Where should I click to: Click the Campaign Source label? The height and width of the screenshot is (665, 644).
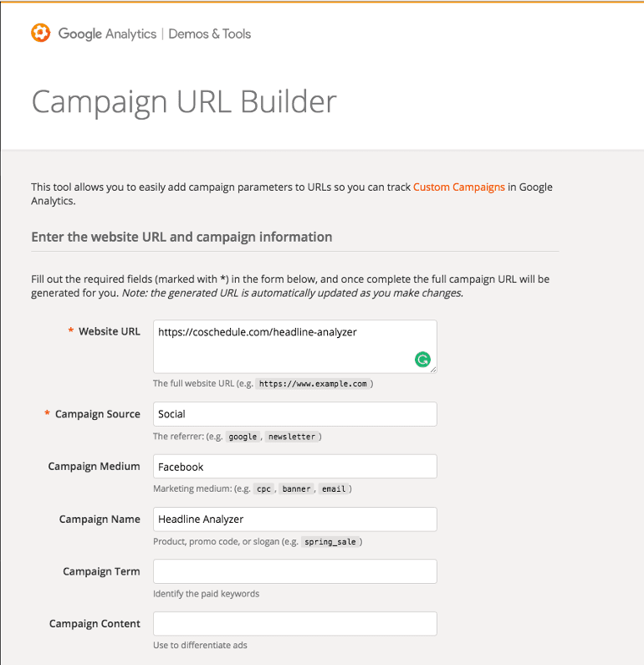click(98, 414)
